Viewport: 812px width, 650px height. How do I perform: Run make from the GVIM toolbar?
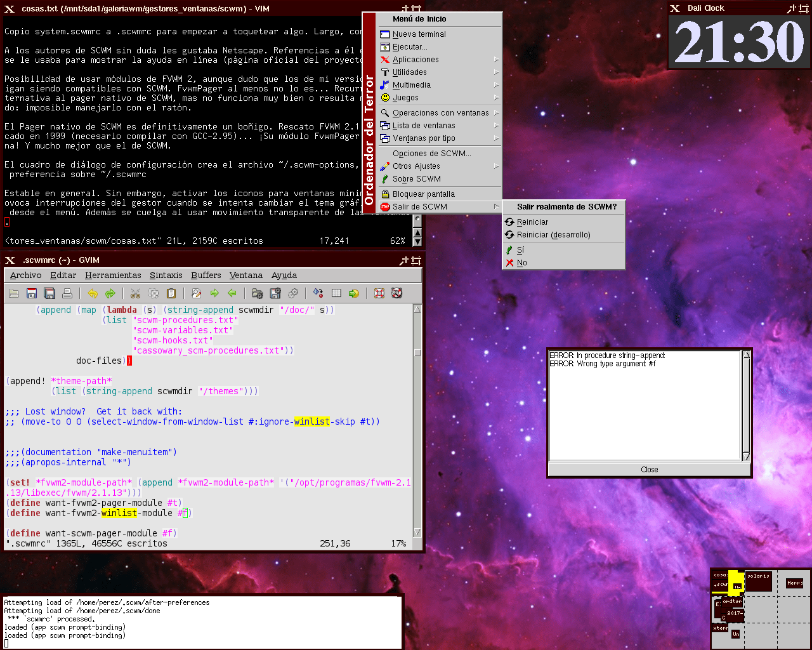tap(318, 293)
